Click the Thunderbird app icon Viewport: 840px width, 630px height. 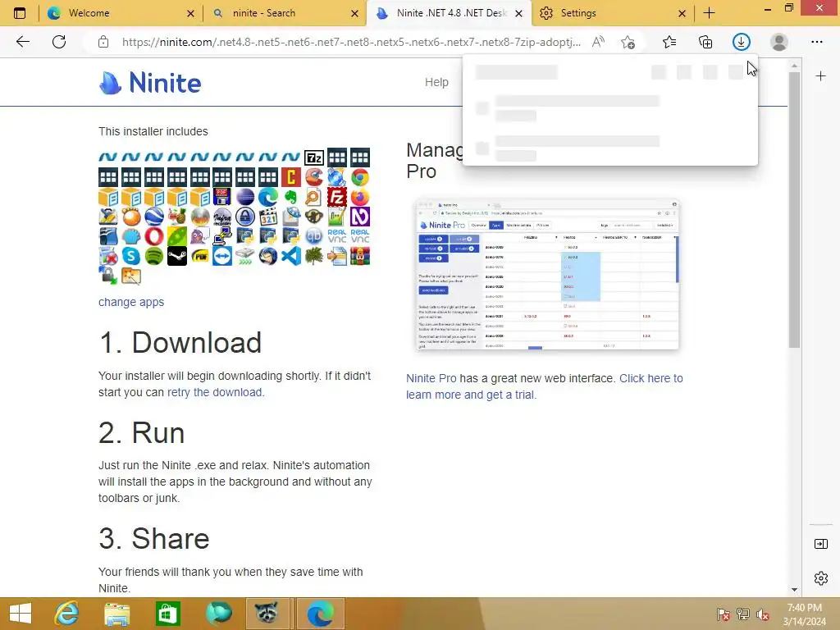click(x=268, y=256)
